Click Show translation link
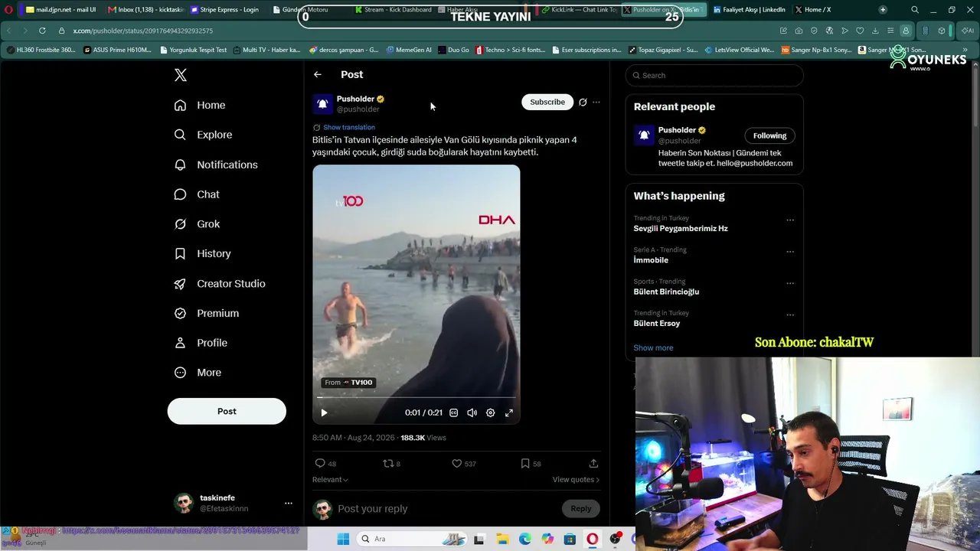The width and height of the screenshot is (980, 551). point(349,127)
